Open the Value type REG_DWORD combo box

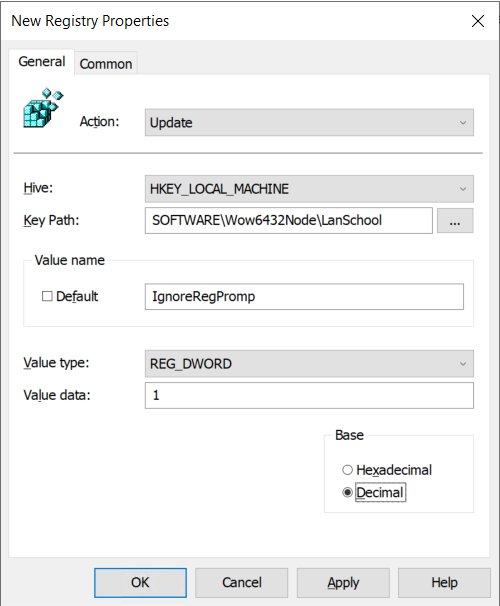[x=309, y=364]
